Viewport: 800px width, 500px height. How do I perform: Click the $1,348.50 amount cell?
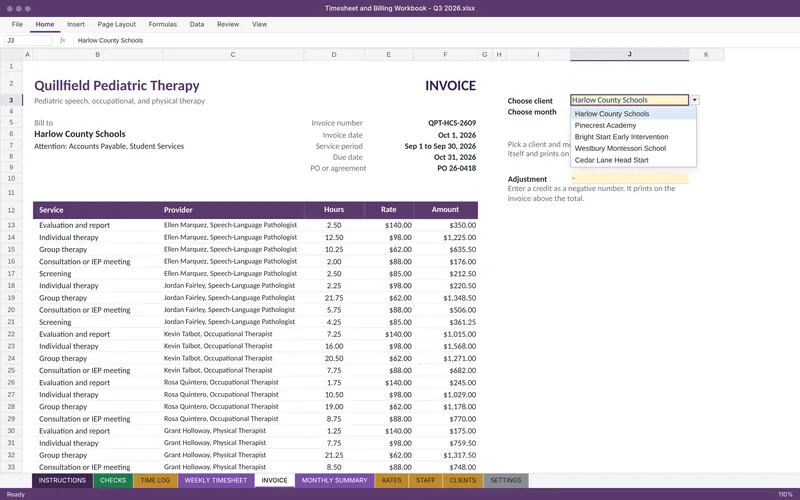click(445, 298)
